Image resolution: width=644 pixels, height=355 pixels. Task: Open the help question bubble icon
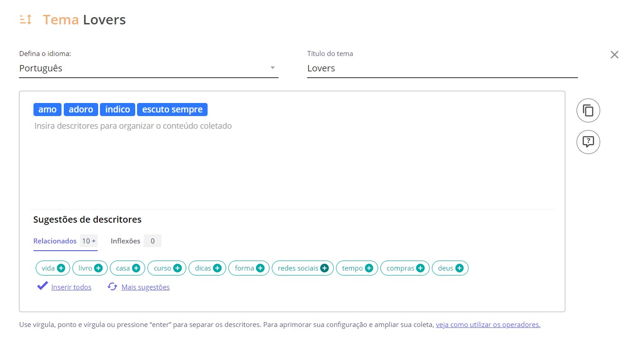tap(588, 142)
